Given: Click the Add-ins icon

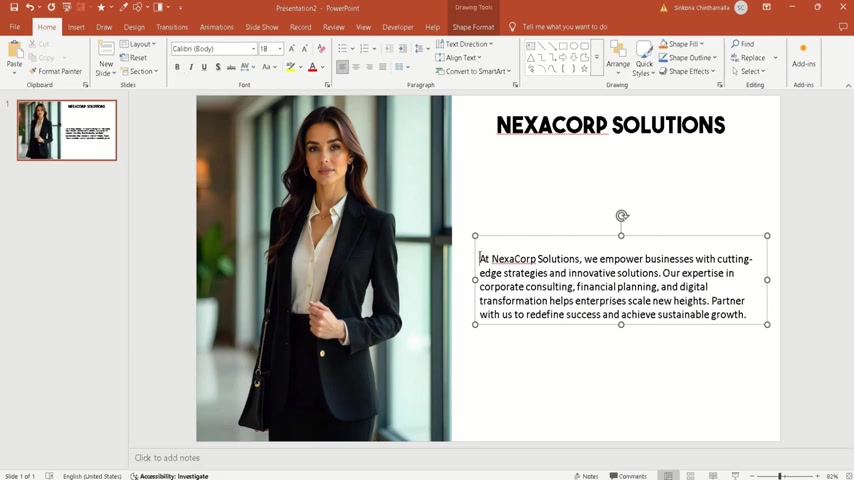Looking at the screenshot, I should 803,54.
